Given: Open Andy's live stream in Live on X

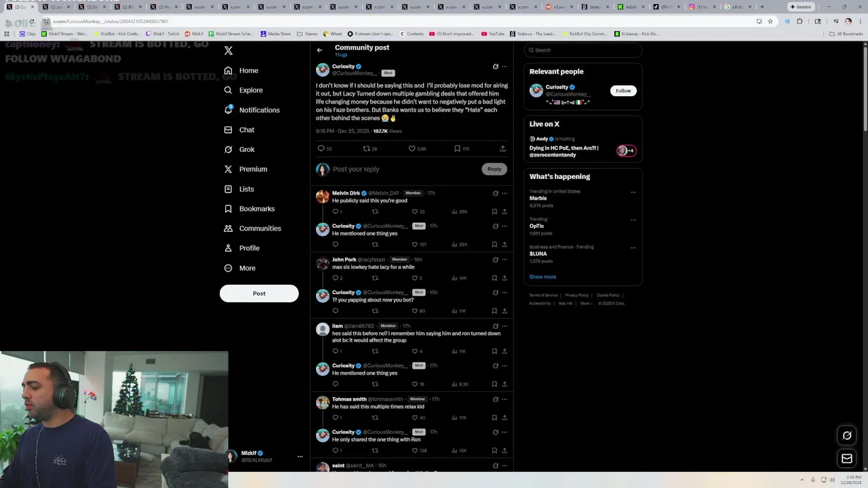Looking at the screenshot, I should click(583, 147).
